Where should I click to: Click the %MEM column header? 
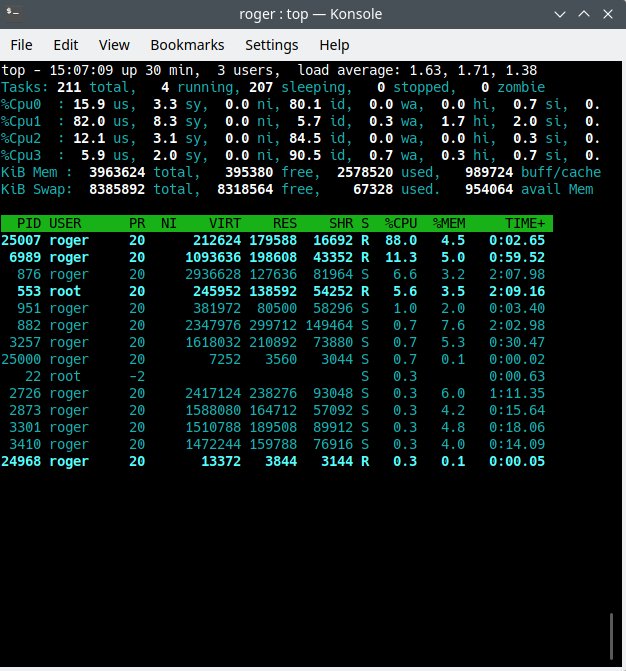(x=453, y=223)
